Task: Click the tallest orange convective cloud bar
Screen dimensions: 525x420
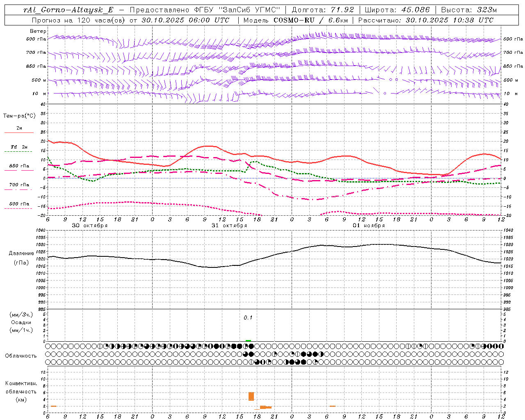Action: point(251,396)
